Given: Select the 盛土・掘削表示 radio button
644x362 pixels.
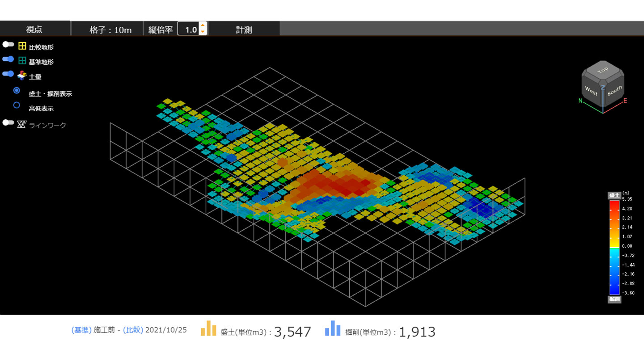Looking at the screenshot, I should (x=17, y=90).
